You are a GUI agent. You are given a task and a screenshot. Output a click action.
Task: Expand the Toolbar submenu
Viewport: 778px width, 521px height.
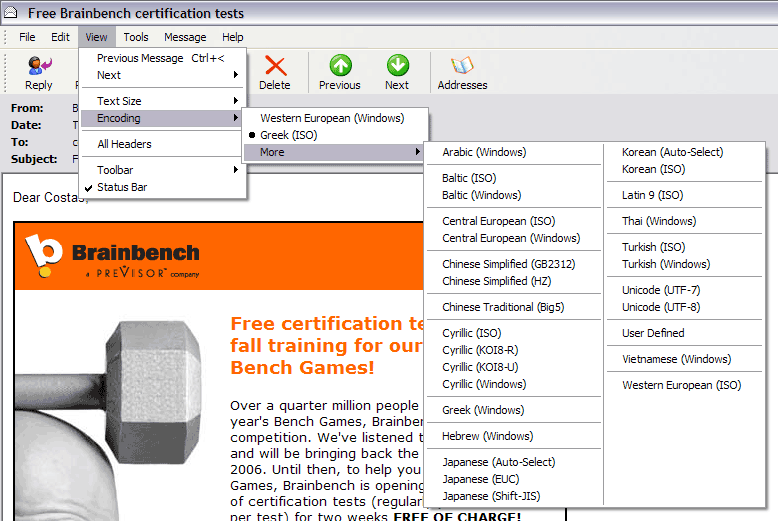coord(162,170)
